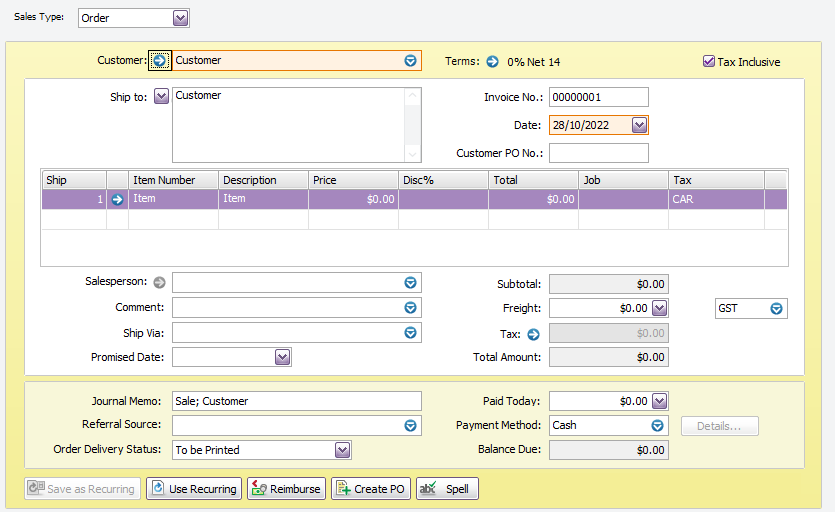Viewport: 835px width, 512px height.
Task: Click the grey arrow next to Salesperson
Action: click(x=160, y=283)
